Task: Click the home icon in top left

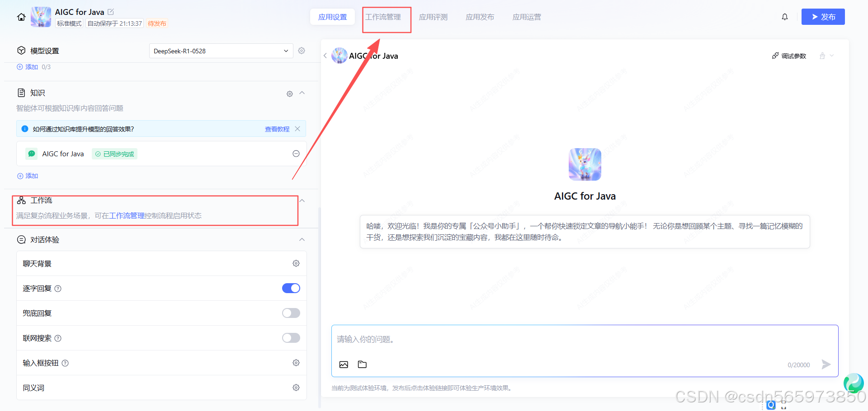Action: 20,17
